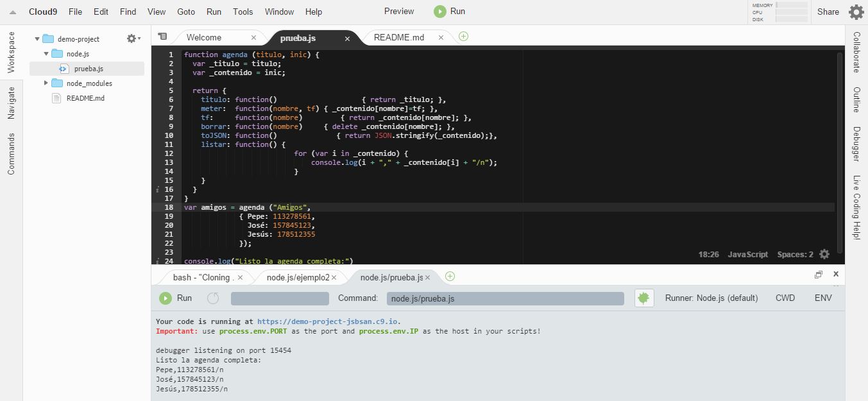
Task: Close the Welcome tab
Action: pos(253,37)
